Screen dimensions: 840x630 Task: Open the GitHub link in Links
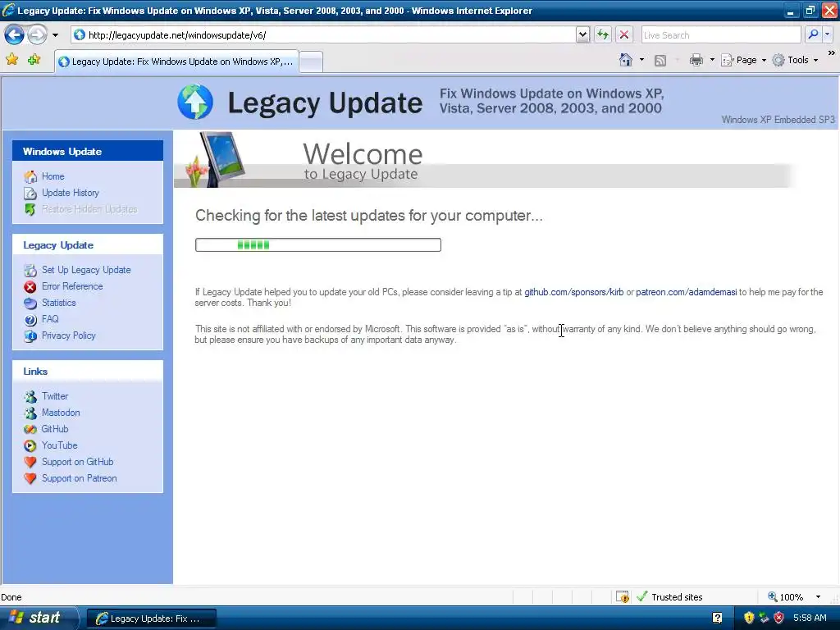(x=55, y=429)
